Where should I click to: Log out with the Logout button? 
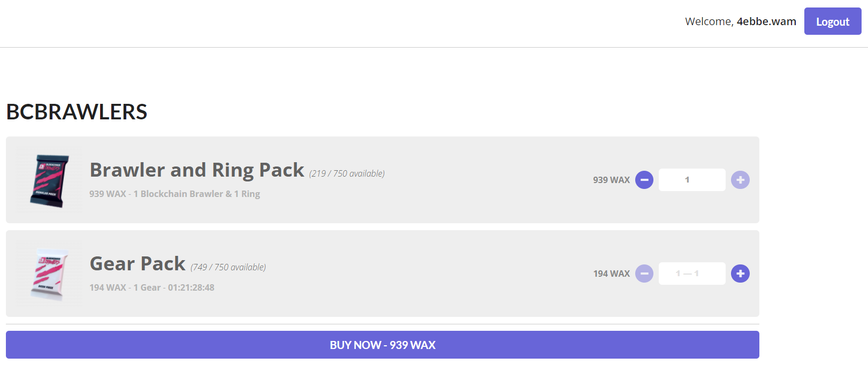click(x=833, y=21)
